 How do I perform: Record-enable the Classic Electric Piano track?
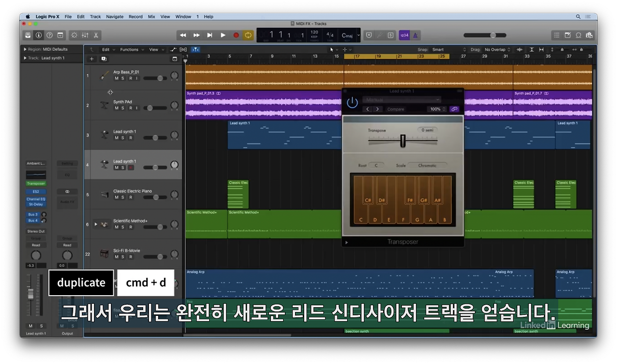[130, 197]
